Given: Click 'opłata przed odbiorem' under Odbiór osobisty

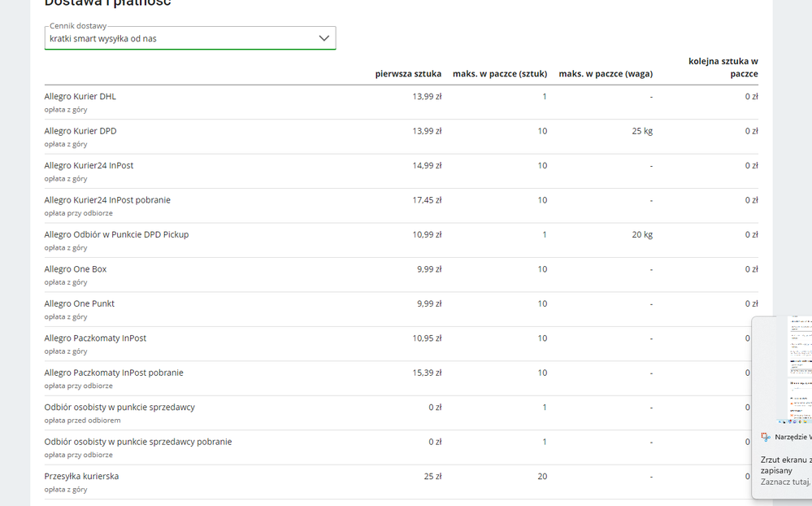Looking at the screenshot, I should click(x=82, y=421).
